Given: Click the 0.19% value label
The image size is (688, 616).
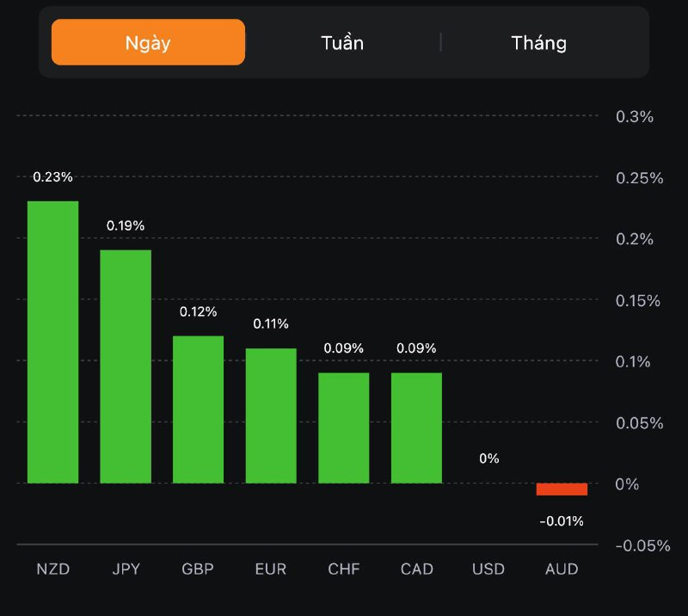Looking at the screenshot, I should [x=126, y=225].
